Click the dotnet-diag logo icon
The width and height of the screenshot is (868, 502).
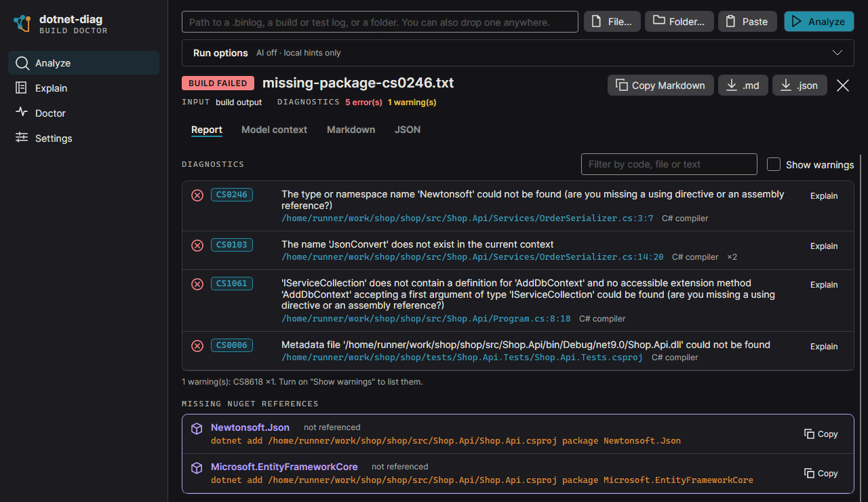(22, 22)
